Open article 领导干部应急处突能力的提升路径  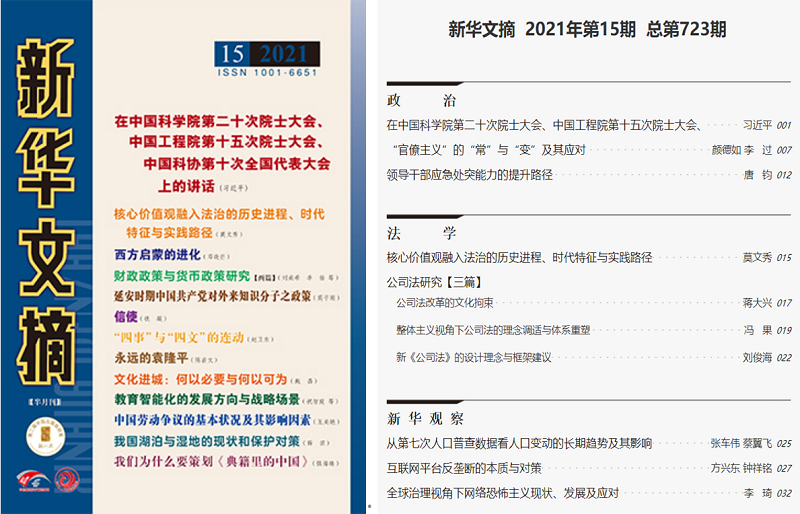coord(469,174)
